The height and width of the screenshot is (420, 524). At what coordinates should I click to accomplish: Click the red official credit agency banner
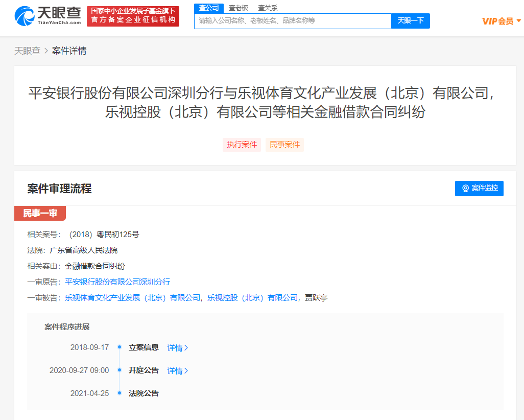click(133, 16)
